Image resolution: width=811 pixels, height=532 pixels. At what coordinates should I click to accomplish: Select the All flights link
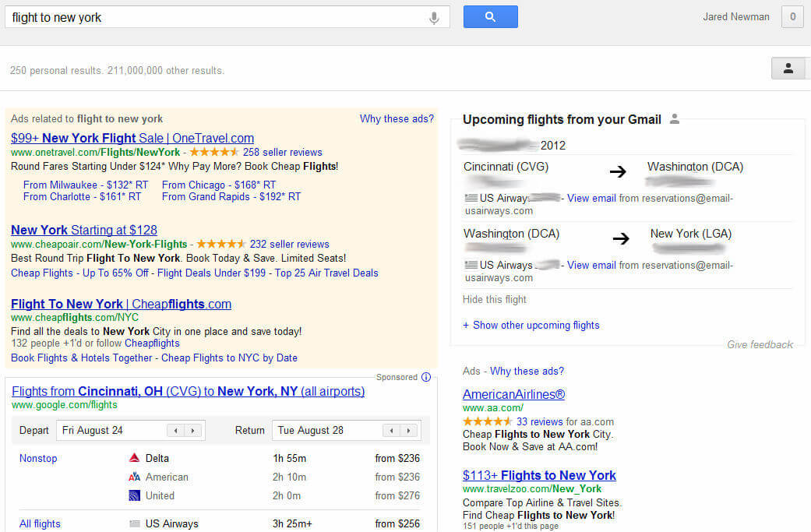[40, 523]
